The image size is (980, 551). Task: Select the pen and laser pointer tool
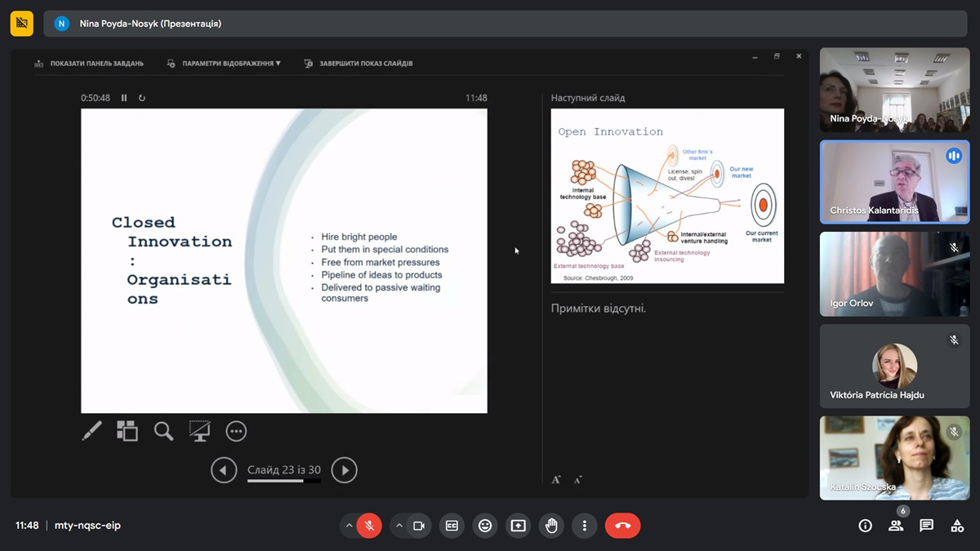92,431
